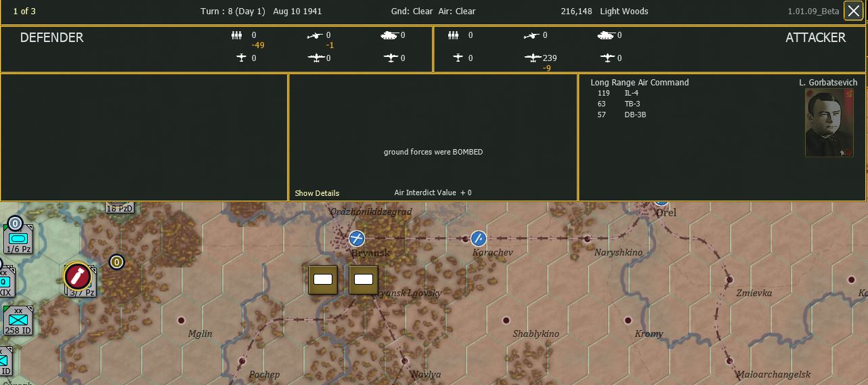Click the attacker fighter aircraft icon

point(458,58)
